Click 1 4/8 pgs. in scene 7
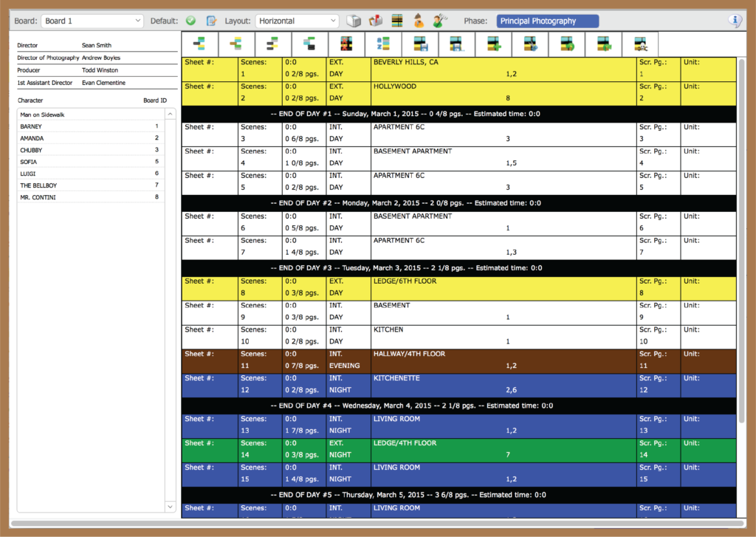This screenshot has width=756, height=537. click(x=302, y=253)
